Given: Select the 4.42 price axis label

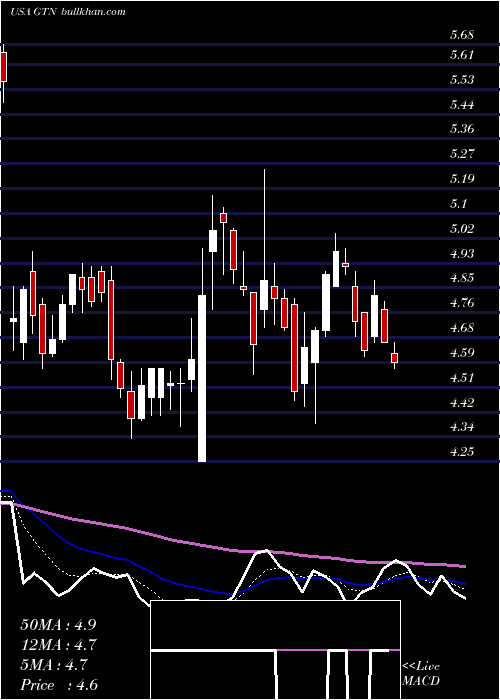Looking at the screenshot, I should click(462, 403).
